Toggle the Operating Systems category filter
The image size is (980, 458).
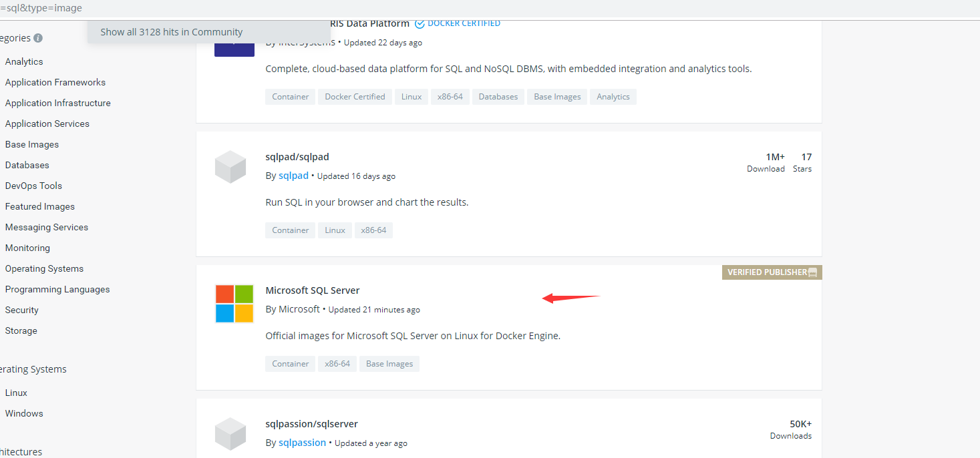pyautogui.click(x=44, y=268)
